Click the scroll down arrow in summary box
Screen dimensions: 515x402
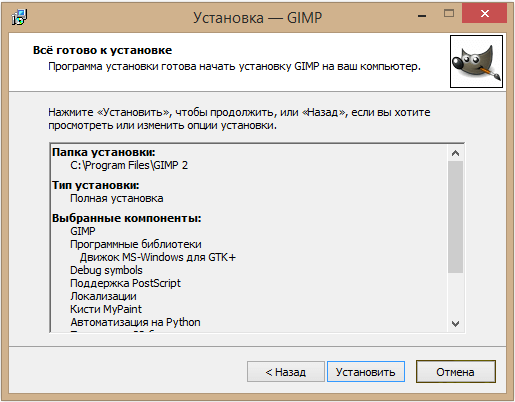pos(455,323)
